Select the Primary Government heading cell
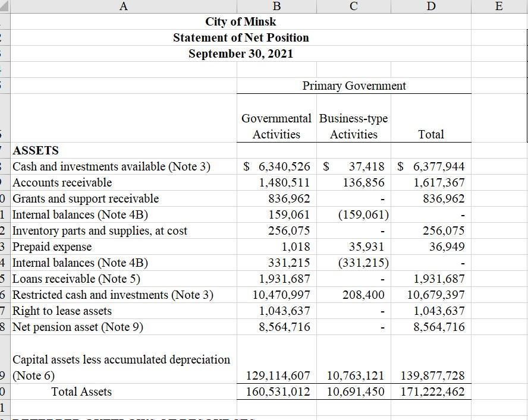The image size is (528, 420). point(354,86)
